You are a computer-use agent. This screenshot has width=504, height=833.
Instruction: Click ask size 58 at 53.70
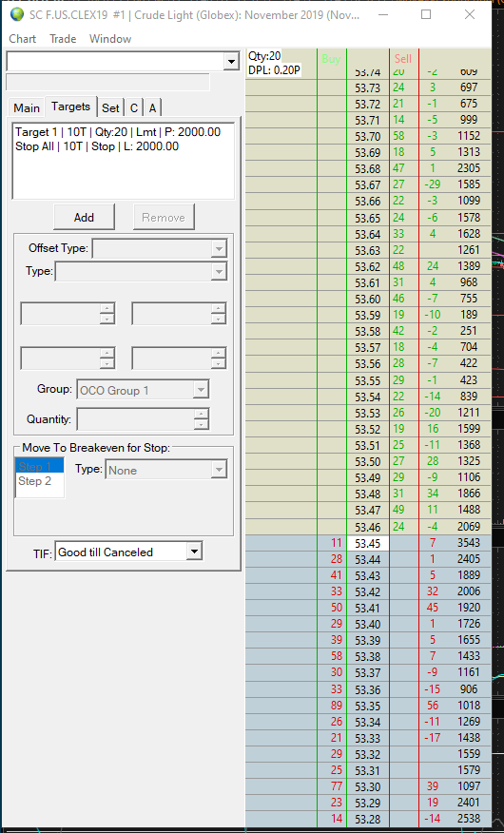(398, 136)
